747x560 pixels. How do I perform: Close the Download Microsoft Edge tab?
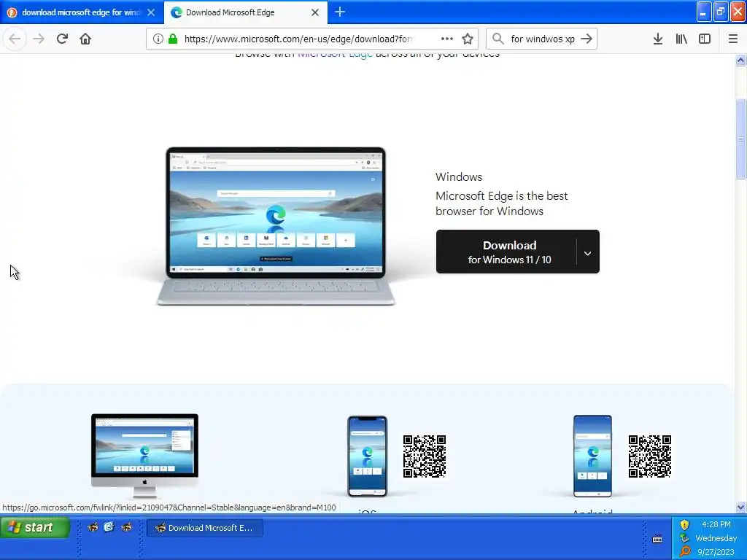pyautogui.click(x=315, y=12)
